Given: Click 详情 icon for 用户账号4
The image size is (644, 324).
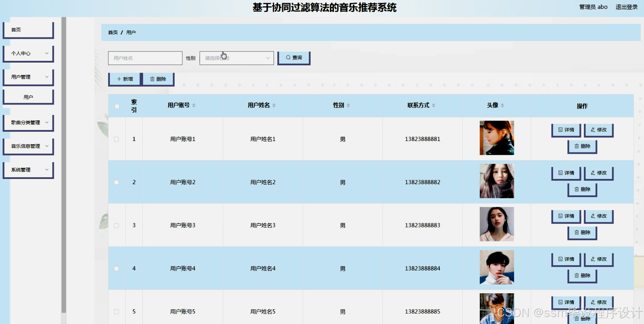Looking at the screenshot, I should coord(560,259).
